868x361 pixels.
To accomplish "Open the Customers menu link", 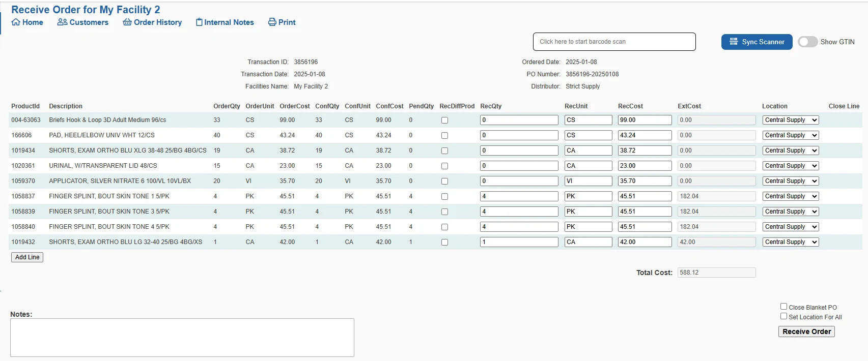I will [x=83, y=22].
